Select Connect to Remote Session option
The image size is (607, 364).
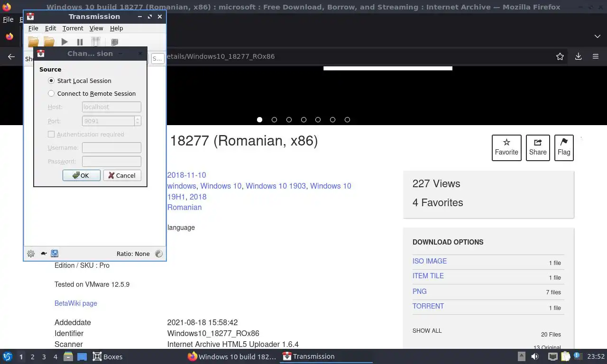51,93
